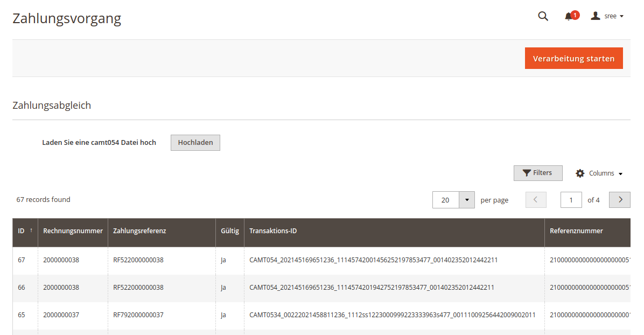Open notifications via the bell icon
The height and width of the screenshot is (335, 644).
(x=568, y=16)
